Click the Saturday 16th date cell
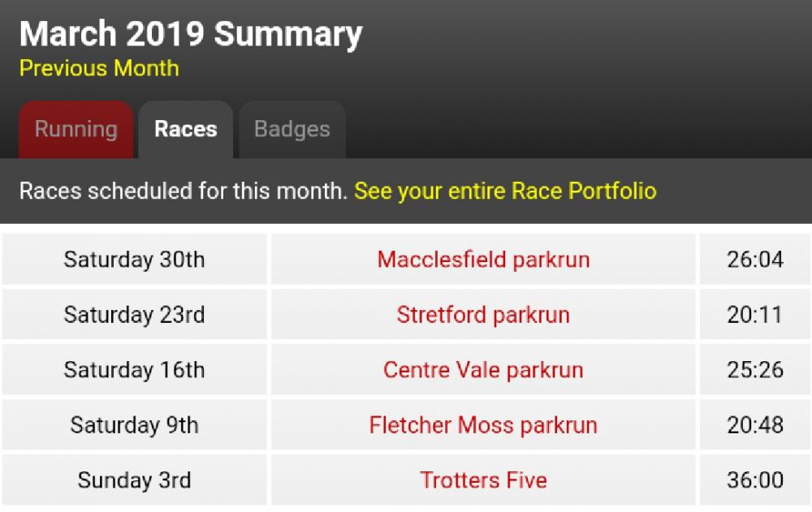 (x=135, y=370)
